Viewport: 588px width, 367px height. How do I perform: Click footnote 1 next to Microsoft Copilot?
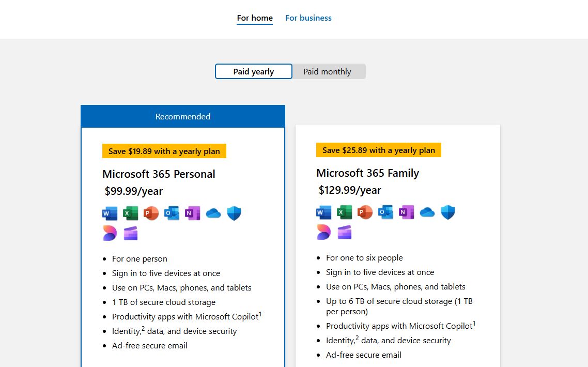tap(259, 313)
